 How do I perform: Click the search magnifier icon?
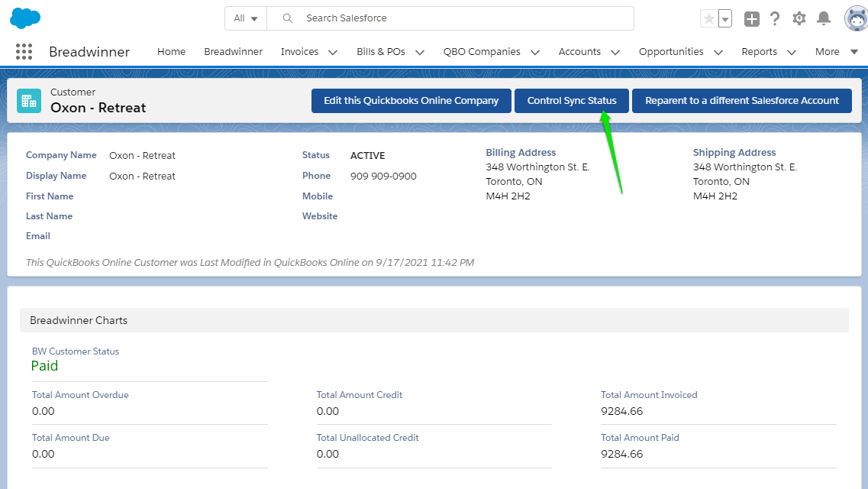(287, 18)
